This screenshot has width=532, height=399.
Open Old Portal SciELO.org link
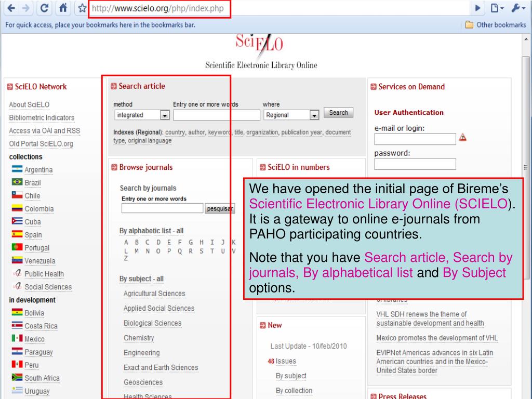[41, 144]
